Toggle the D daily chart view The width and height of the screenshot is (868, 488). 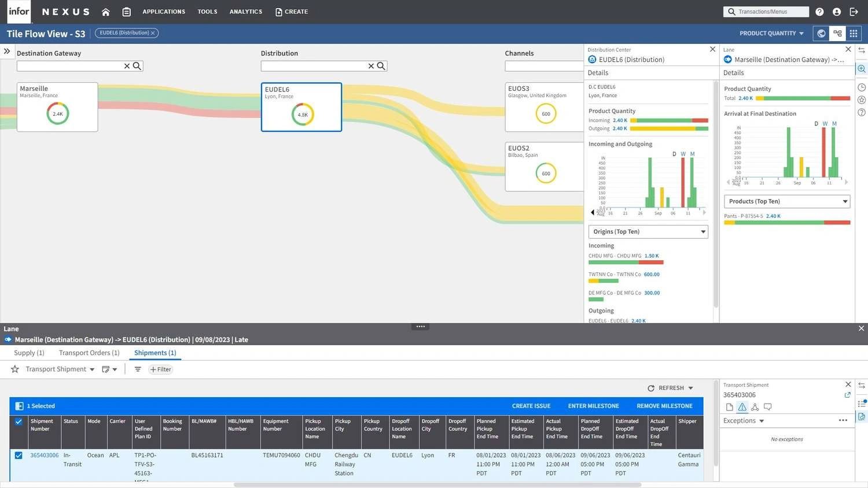coord(674,154)
